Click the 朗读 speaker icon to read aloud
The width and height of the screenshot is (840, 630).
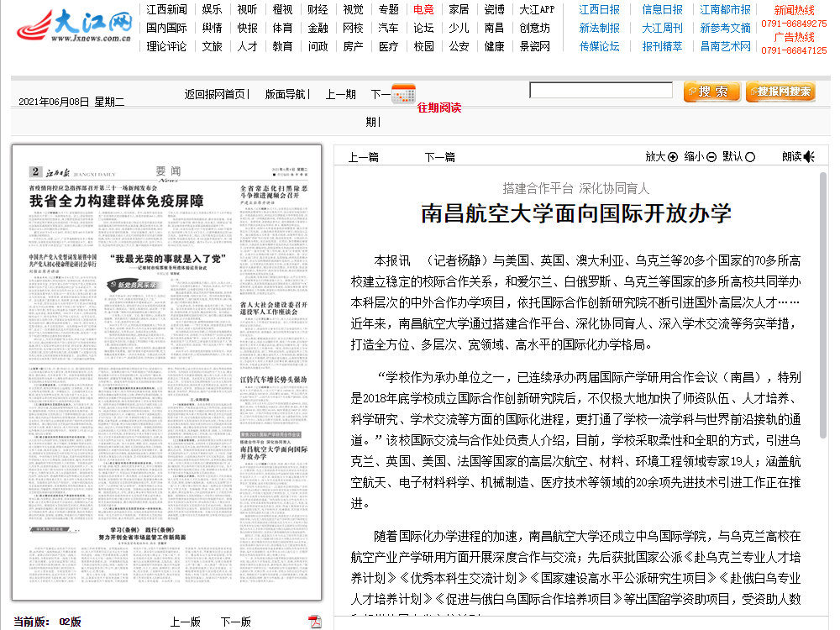[809, 157]
